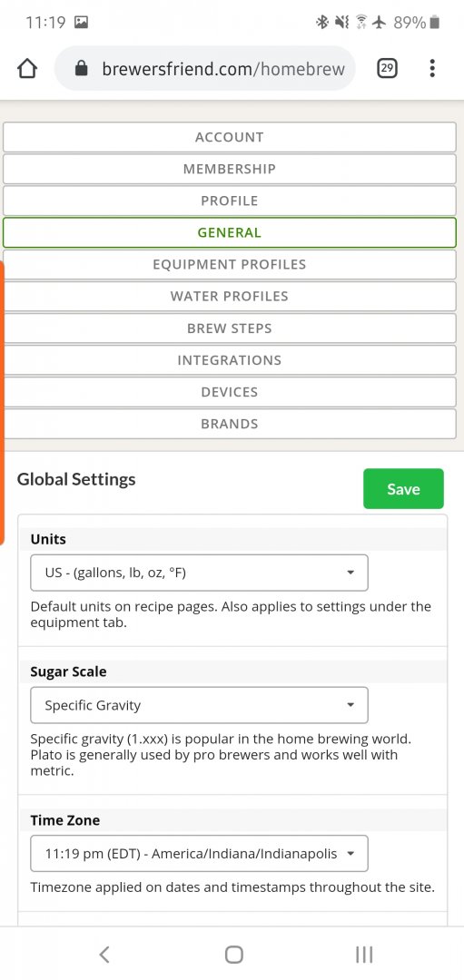Tap the browser home icon
Screen dimensions: 464x980
(27, 69)
